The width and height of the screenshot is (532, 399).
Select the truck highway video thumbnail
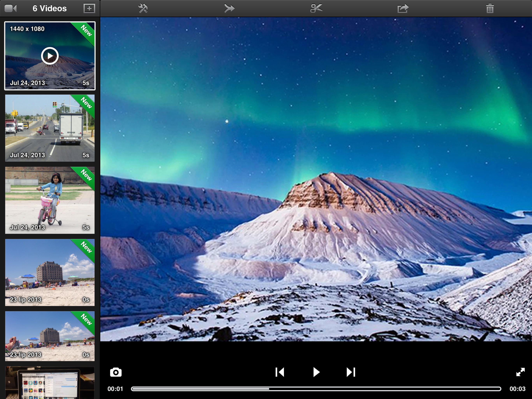[50, 128]
